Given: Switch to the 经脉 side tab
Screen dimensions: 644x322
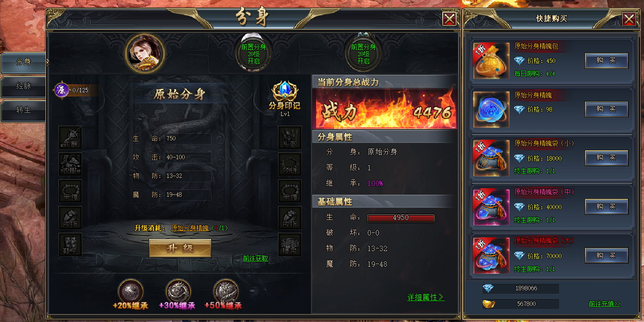Looking at the screenshot, I should click(x=24, y=86).
